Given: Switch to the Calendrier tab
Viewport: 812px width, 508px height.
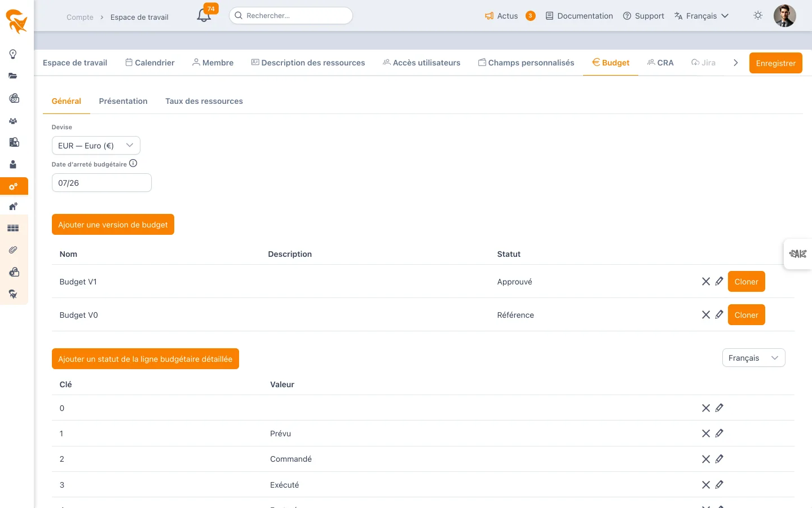Looking at the screenshot, I should point(150,63).
